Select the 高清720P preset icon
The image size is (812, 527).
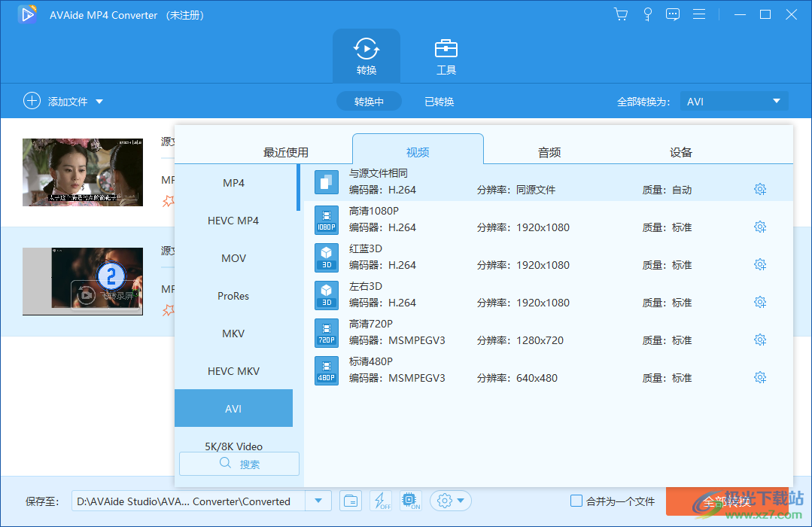[x=327, y=333]
